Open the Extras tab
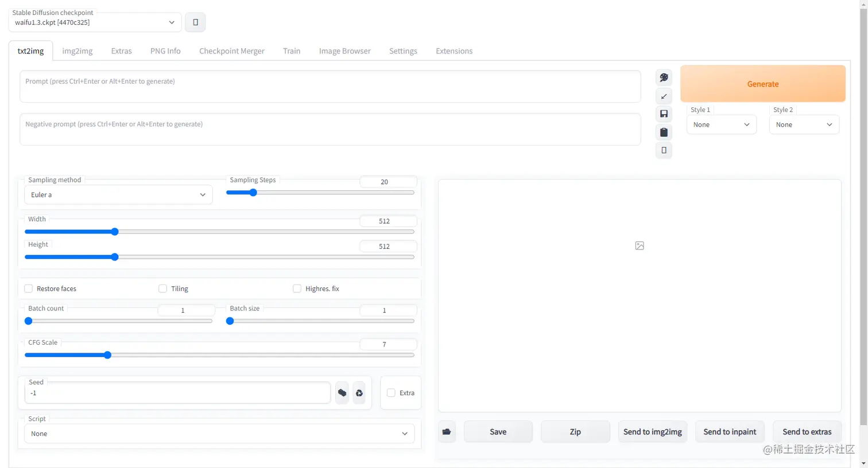The width and height of the screenshot is (868, 468). click(x=121, y=50)
